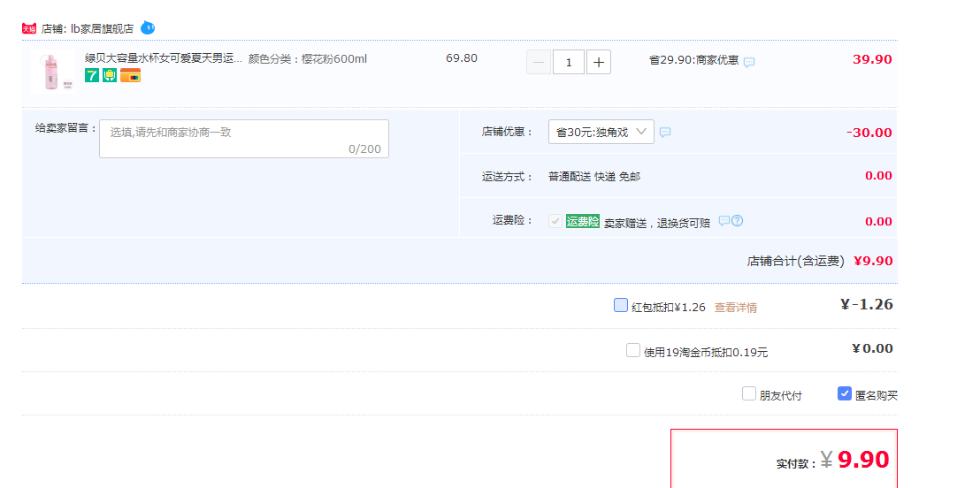Click the red packet amount ¥-1.26

[866, 304]
